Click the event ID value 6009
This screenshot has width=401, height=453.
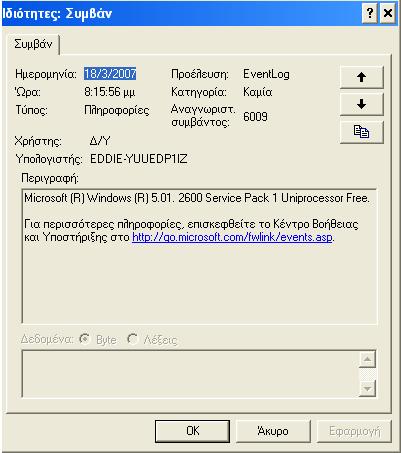(x=255, y=117)
